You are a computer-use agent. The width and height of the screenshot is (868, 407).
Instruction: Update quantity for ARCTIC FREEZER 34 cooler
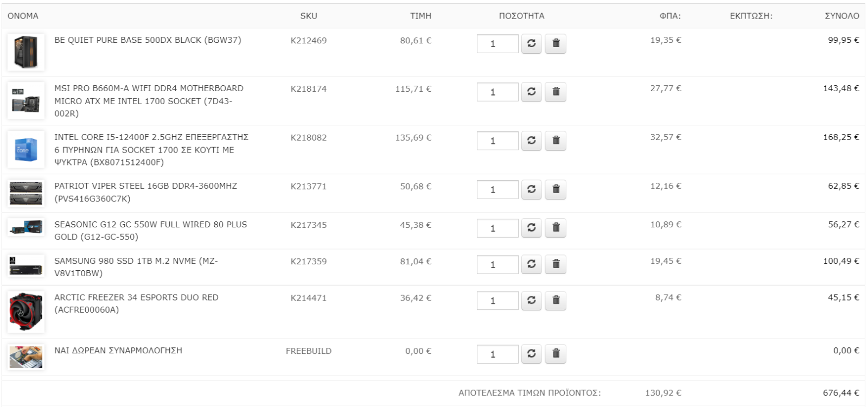click(x=532, y=300)
